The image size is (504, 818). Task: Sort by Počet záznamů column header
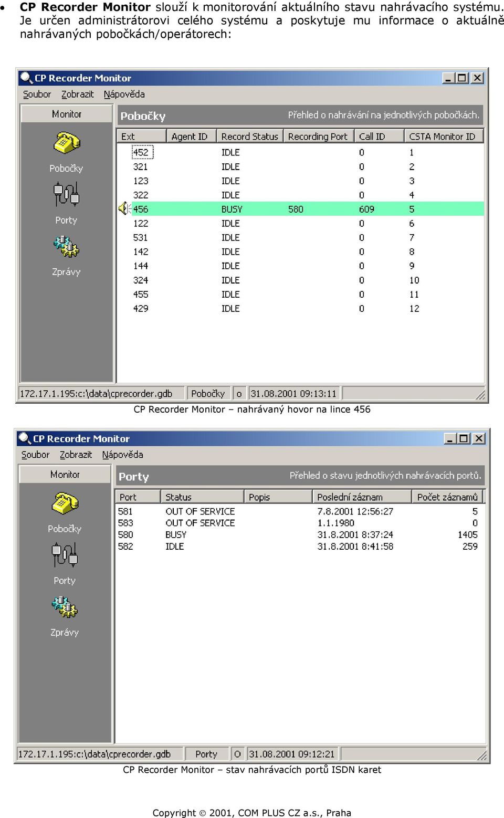pyautogui.click(x=447, y=497)
